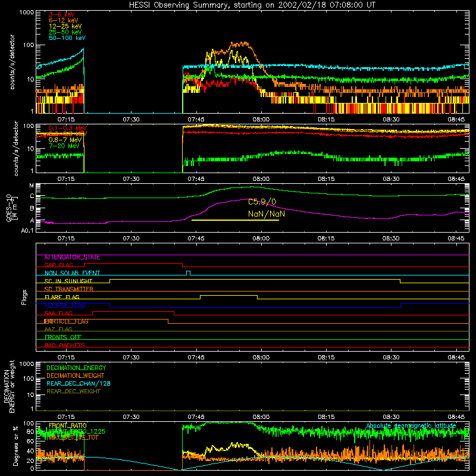
Task: Select the 3-6 keV legend label
Action: [x=62, y=14]
